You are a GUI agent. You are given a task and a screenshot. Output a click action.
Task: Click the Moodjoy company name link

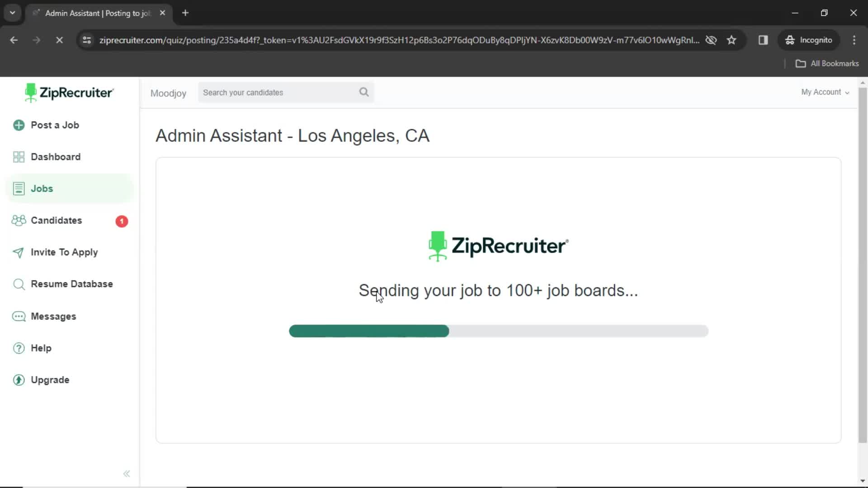[x=168, y=93]
